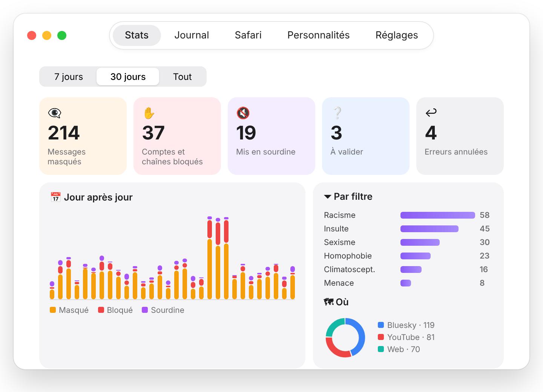Click the orange Masqué legend swatch
The image size is (543, 392).
point(53,310)
